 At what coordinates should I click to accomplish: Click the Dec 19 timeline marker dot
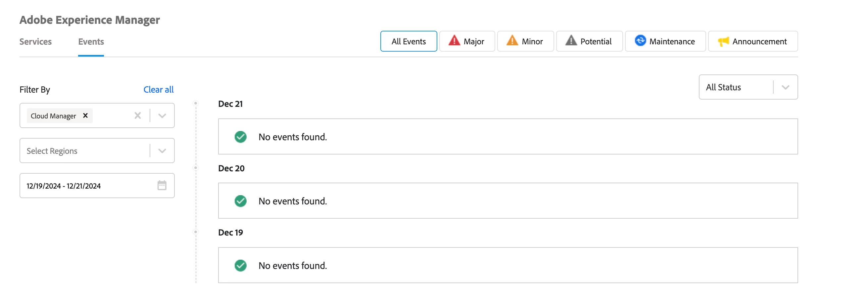click(x=195, y=232)
